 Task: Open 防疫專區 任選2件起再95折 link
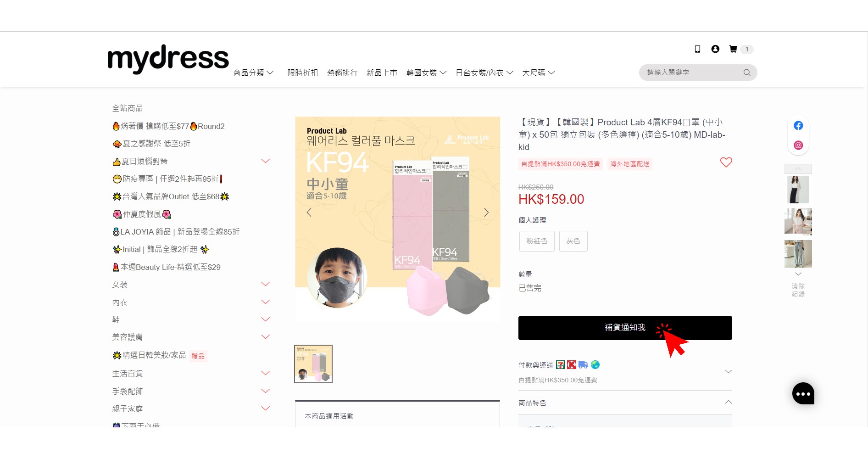pyautogui.click(x=168, y=179)
